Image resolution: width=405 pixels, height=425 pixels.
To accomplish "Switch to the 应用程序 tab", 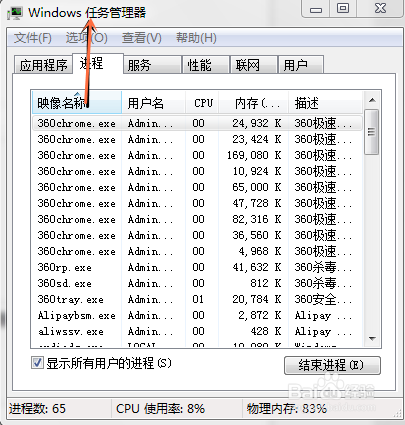I will pos(43,65).
